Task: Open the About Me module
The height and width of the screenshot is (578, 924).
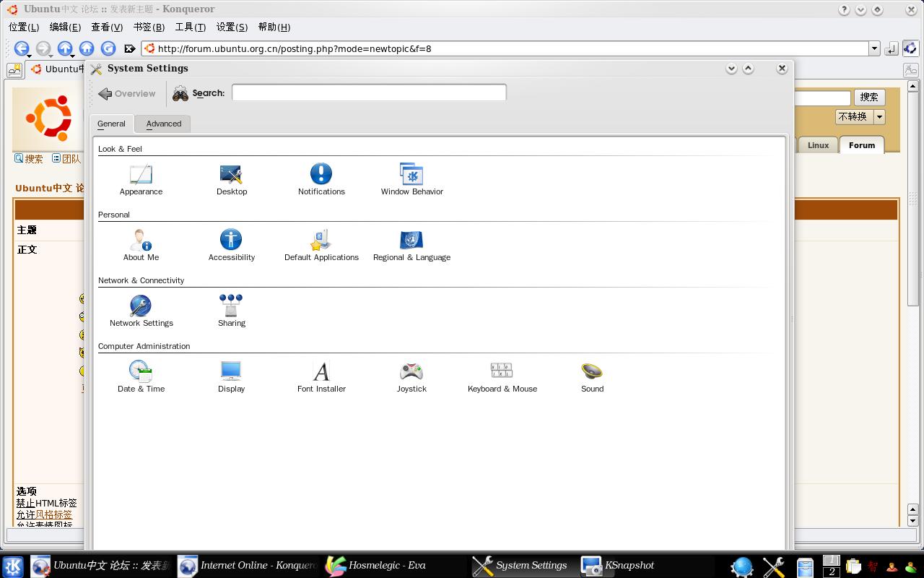Action: (x=141, y=246)
